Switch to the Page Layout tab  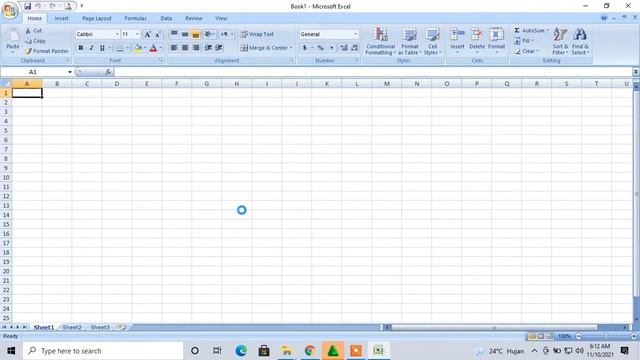tap(97, 18)
